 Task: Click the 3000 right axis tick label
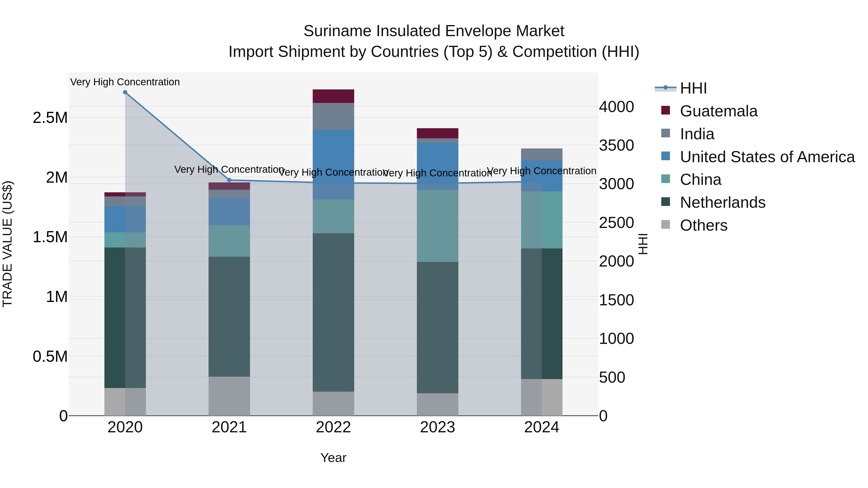click(617, 184)
